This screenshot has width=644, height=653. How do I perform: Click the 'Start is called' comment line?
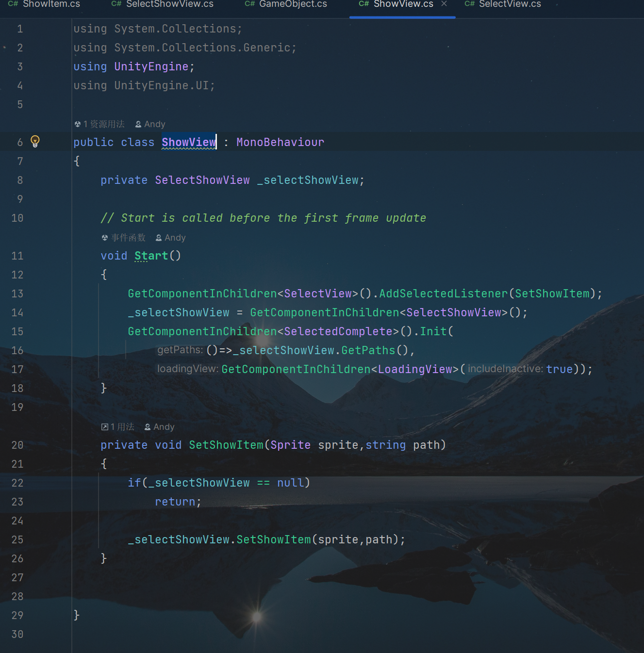coord(263,218)
